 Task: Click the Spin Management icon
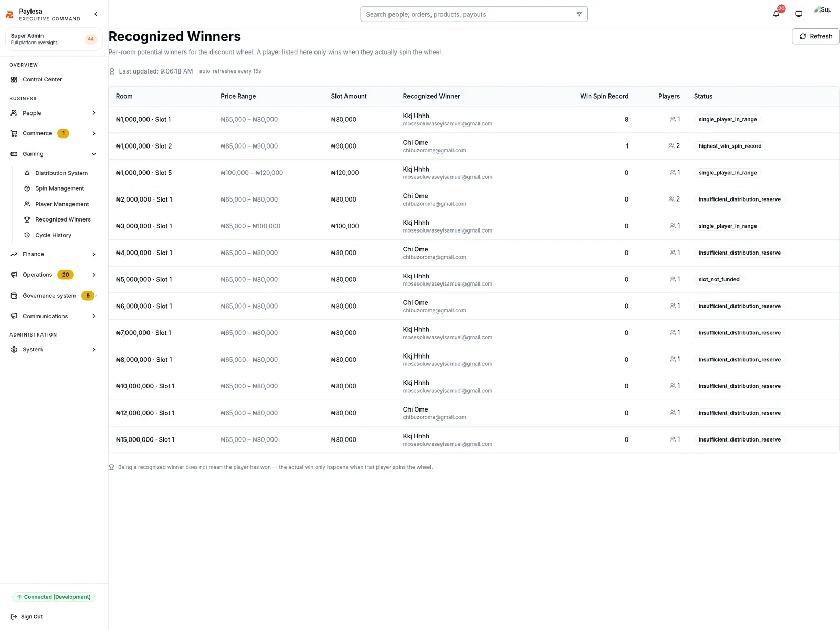coord(27,188)
